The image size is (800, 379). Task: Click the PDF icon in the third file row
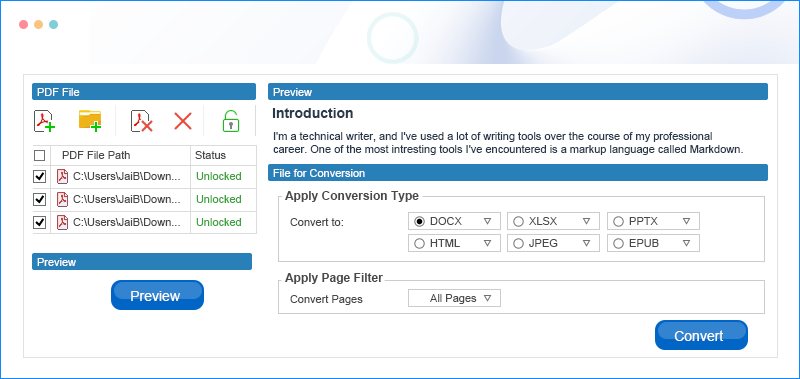62,222
